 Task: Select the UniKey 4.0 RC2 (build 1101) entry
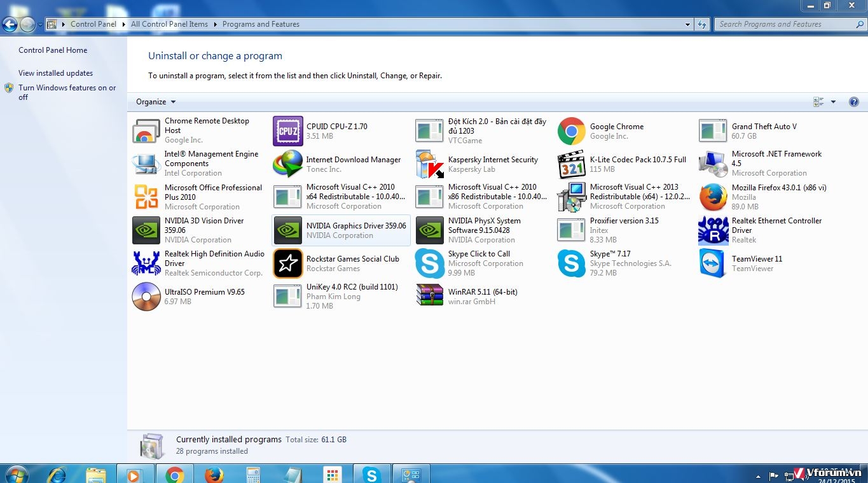tap(342, 297)
